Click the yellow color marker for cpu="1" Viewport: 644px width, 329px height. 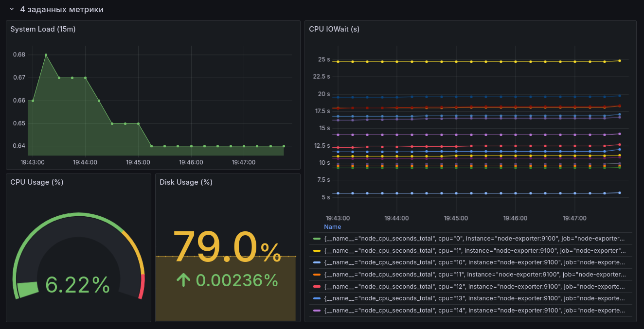[x=317, y=251]
